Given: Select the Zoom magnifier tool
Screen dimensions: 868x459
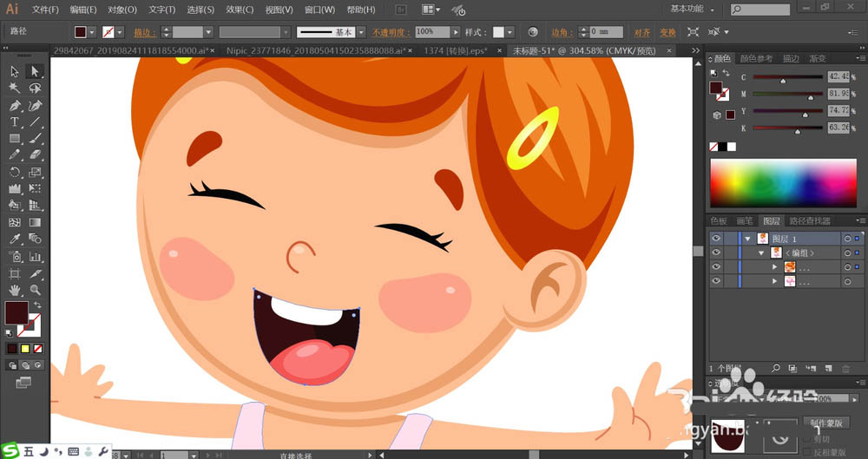Looking at the screenshot, I should tap(35, 290).
